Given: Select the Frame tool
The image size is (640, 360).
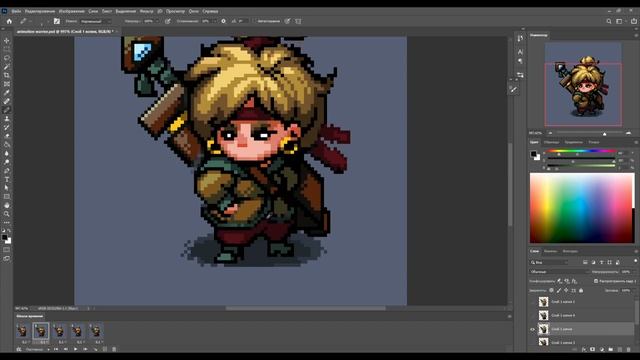Looking at the screenshot, I should tap(7, 84).
